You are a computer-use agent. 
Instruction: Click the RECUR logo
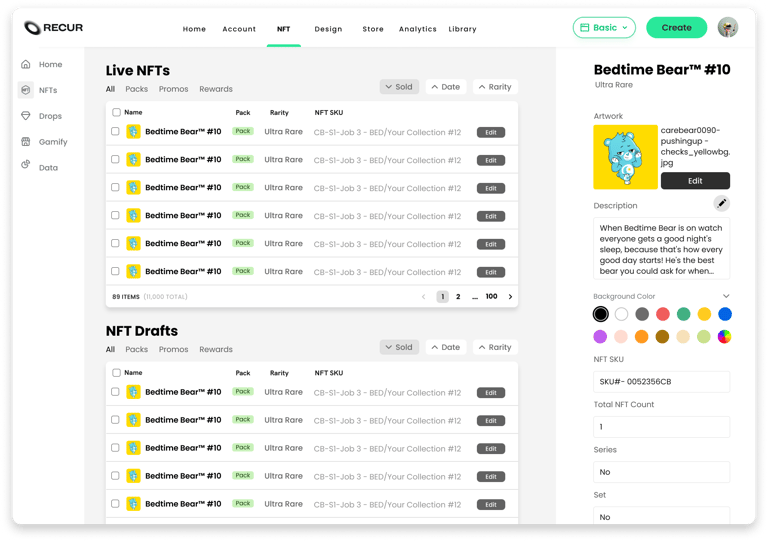pyautogui.click(x=53, y=28)
